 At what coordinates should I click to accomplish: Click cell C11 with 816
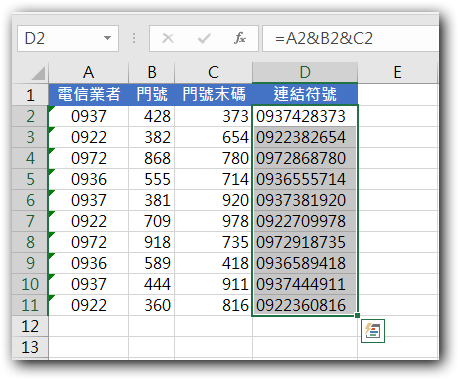[213, 305]
